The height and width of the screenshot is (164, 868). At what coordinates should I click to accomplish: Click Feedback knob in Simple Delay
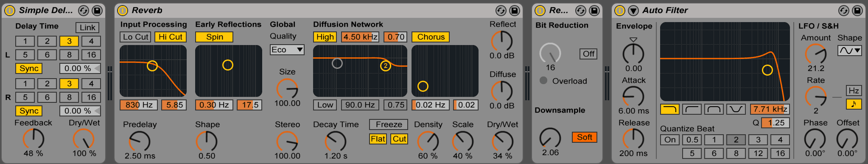click(x=34, y=139)
